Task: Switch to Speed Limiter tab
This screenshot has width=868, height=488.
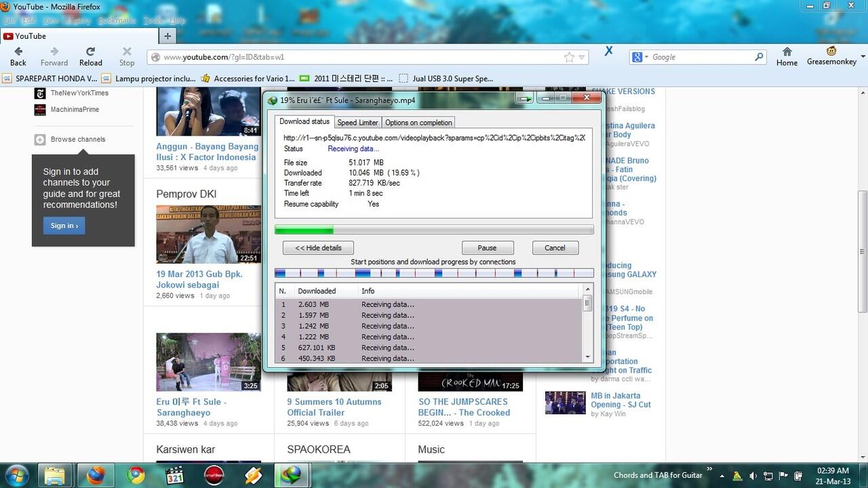Action: coord(357,122)
